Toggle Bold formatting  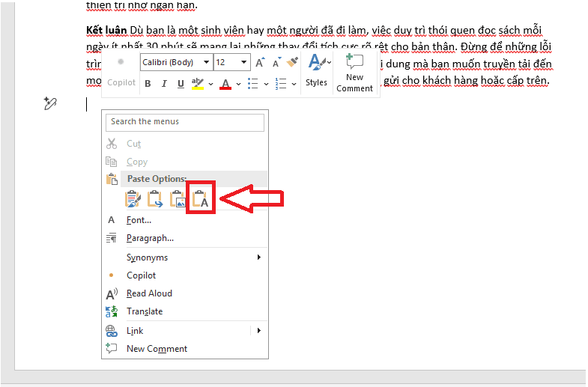click(x=148, y=84)
